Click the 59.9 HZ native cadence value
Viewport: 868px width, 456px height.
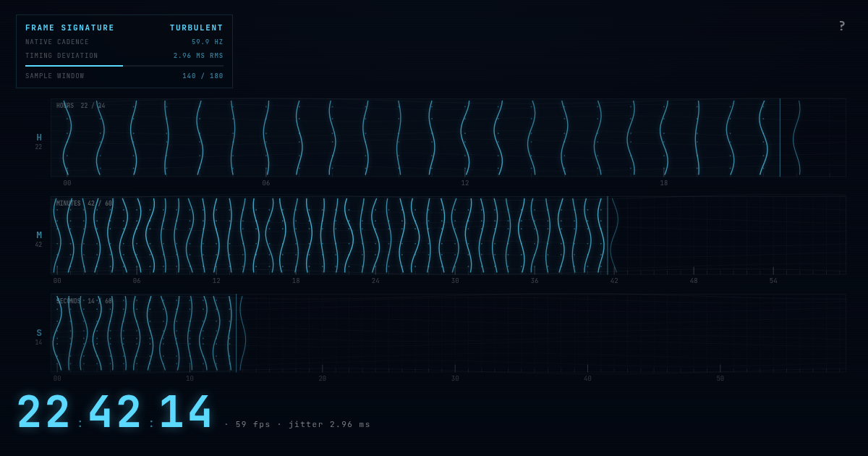coord(208,42)
